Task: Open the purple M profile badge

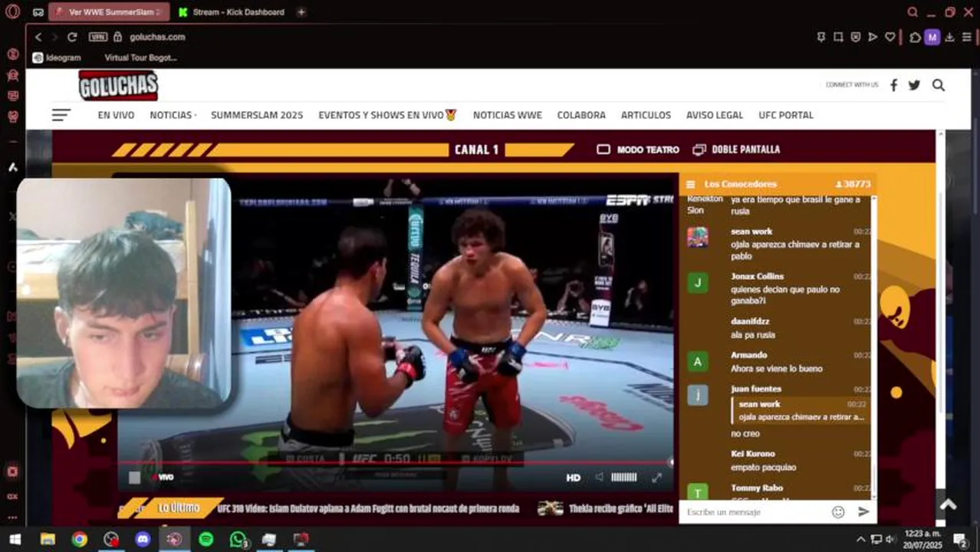Action: [x=932, y=37]
